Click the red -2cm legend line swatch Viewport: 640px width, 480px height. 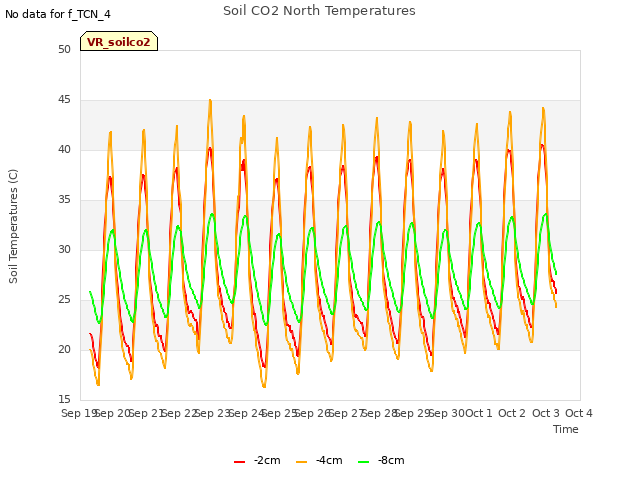pyautogui.click(x=240, y=462)
